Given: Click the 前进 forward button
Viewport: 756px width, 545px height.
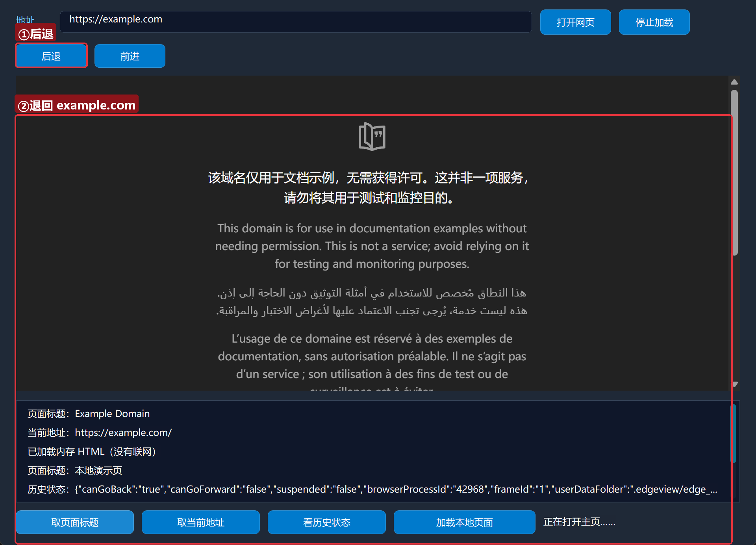Looking at the screenshot, I should 130,56.
